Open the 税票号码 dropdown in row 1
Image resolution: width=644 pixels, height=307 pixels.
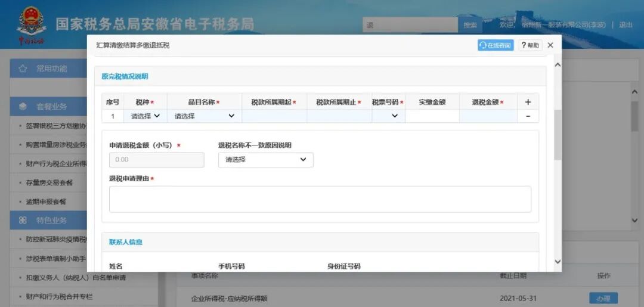coord(389,116)
